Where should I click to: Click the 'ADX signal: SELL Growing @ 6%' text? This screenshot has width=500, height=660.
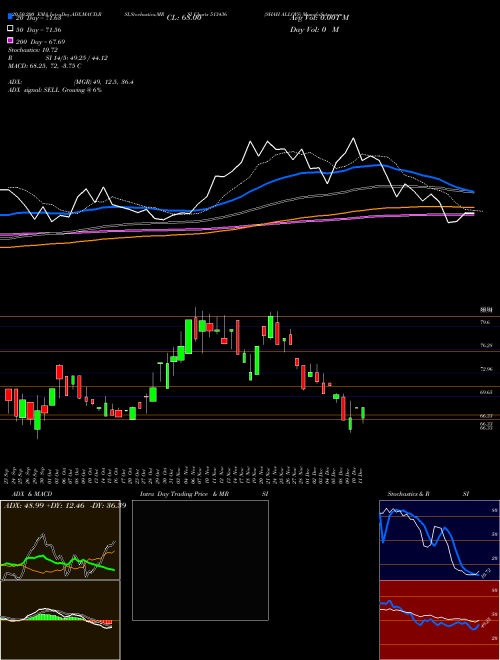coord(55,90)
